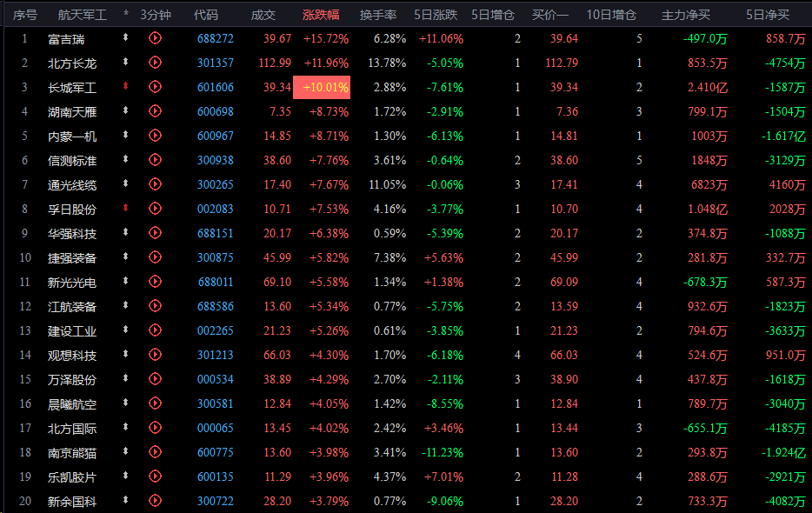Select stock name 湖南天雁

72,111
